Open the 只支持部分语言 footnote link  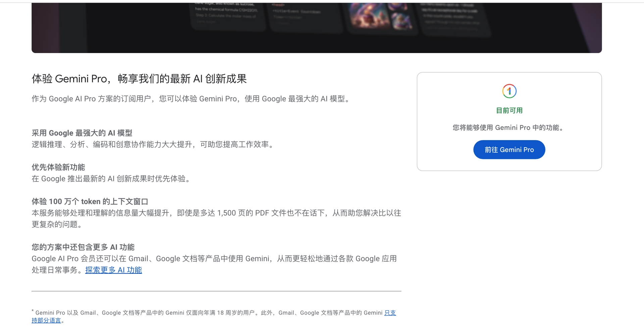tap(390, 313)
